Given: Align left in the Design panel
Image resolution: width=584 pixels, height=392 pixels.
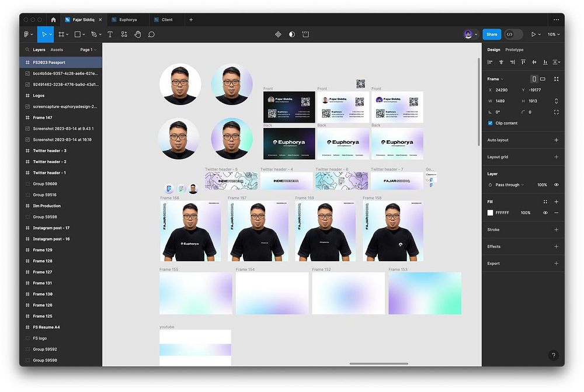Looking at the screenshot, I should pyautogui.click(x=490, y=63).
